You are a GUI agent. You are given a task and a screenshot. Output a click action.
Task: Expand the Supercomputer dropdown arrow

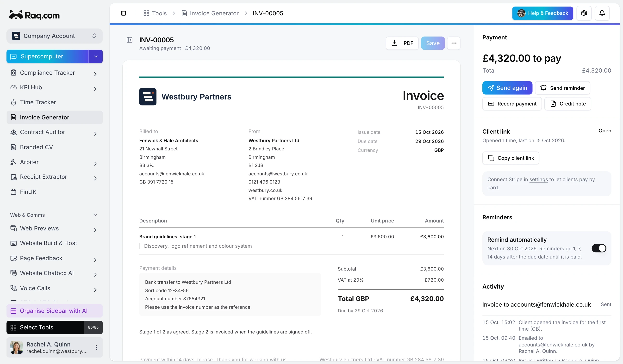[96, 57]
